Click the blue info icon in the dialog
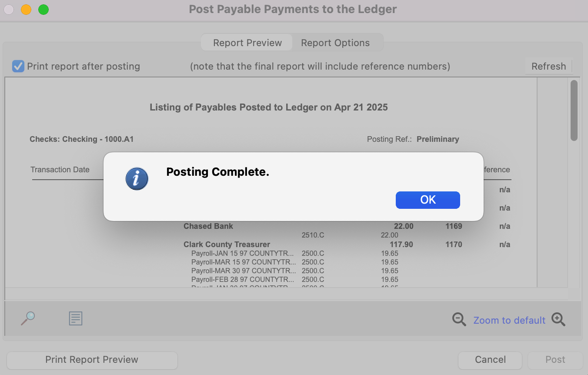 coord(137,179)
